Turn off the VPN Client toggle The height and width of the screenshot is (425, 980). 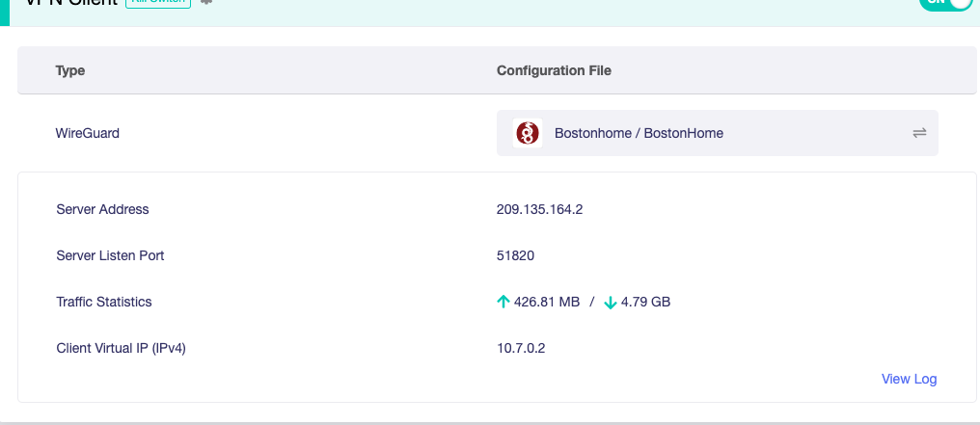(x=946, y=3)
